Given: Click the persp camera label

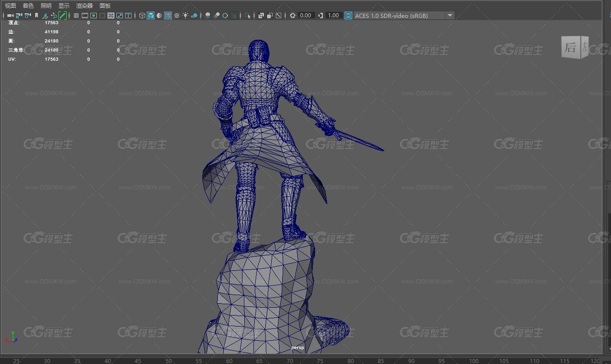Looking at the screenshot, I should pyautogui.click(x=298, y=348).
